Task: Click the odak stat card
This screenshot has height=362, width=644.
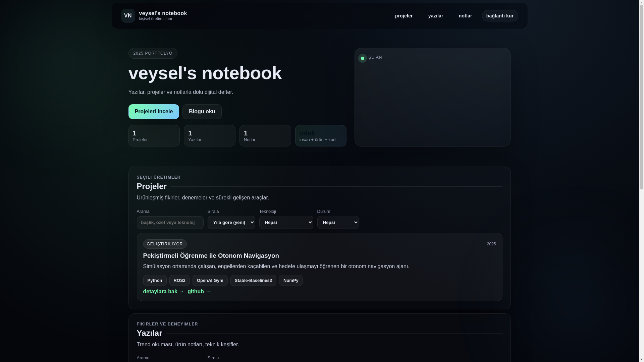Action: click(321, 136)
